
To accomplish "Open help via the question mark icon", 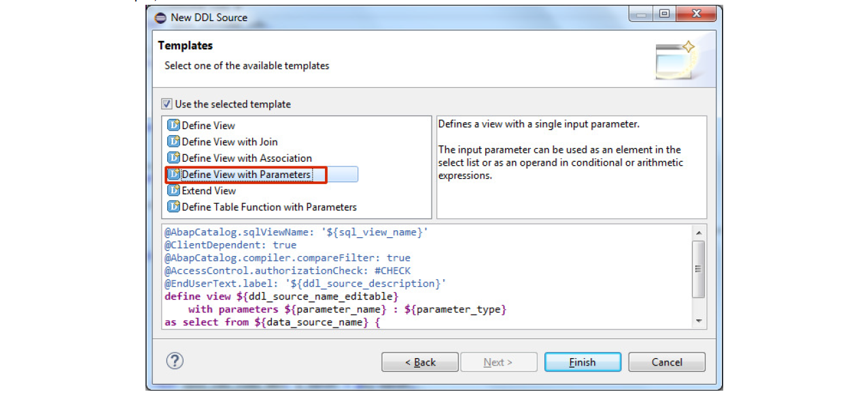I will click(175, 361).
